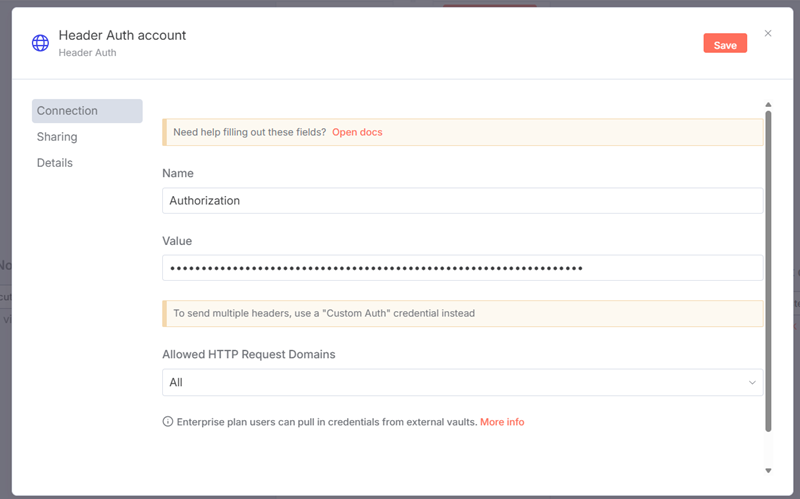Viewport: 800px width, 499px height.
Task: Click the globe icon for Header Auth
Action: pos(40,43)
